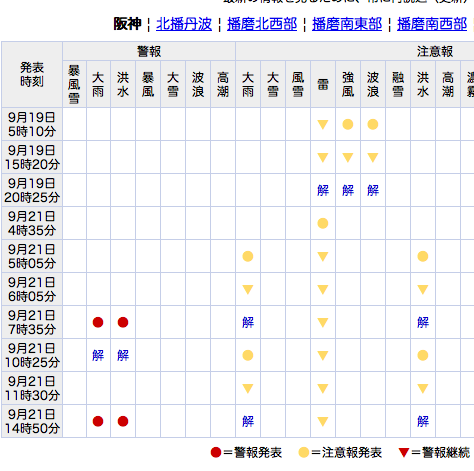Viewport: 474px width, 471px height.
Task: Click 解 mark for 大雨 advisory at 7時35分
Action: [248, 322]
